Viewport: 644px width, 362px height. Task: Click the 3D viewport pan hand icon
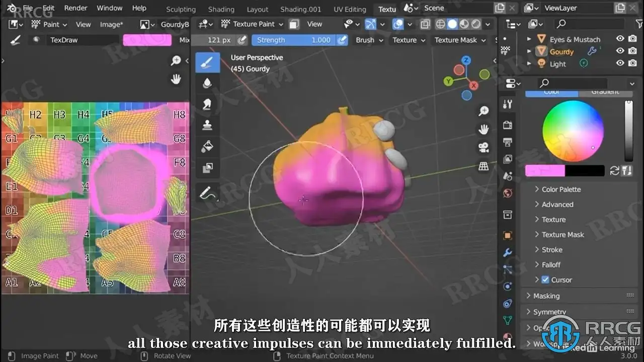484,130
